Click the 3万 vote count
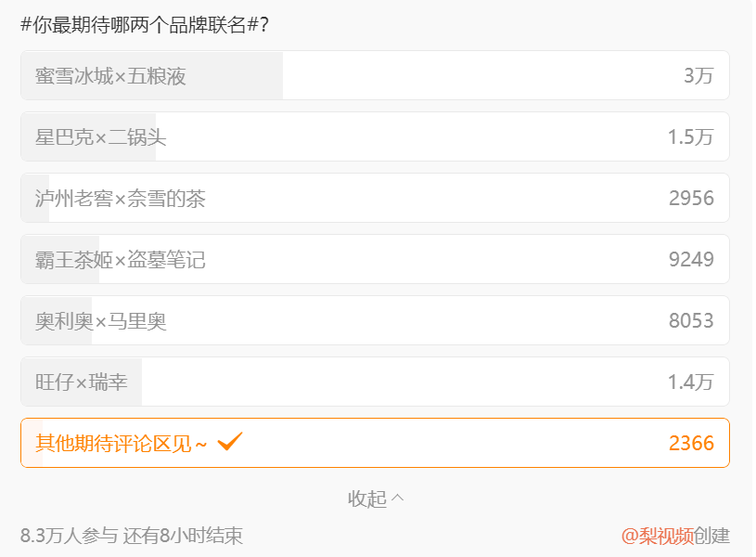 (698, 76)
